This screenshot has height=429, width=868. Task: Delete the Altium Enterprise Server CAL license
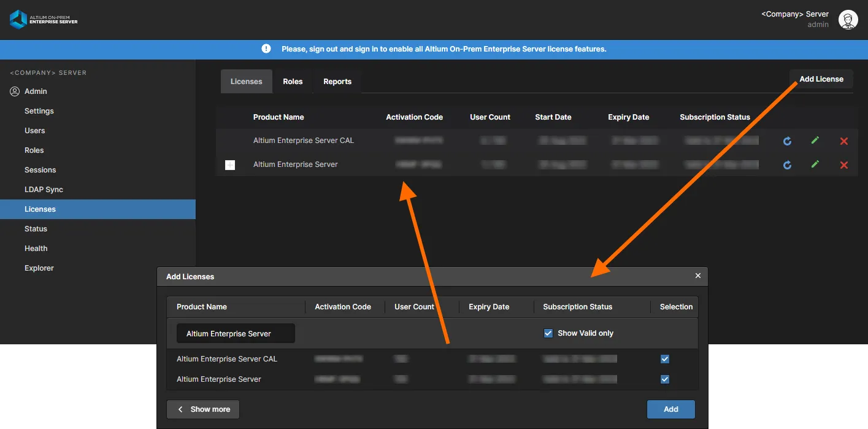pos(844,141)
